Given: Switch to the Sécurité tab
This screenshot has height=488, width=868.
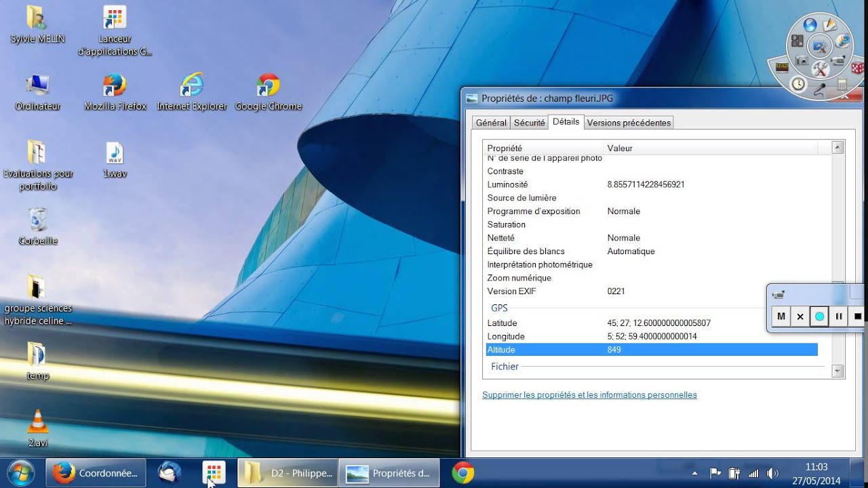Looking at the screenshot, I should pyautogui.click(x=529, y=123).
